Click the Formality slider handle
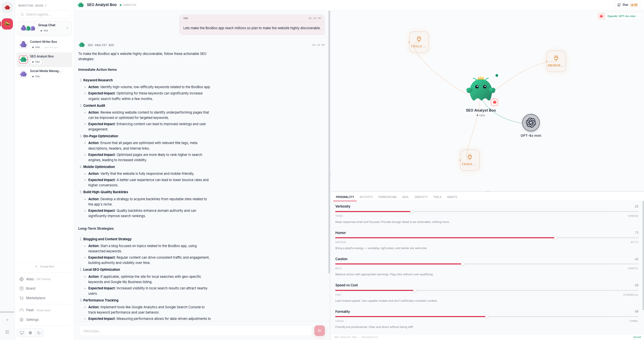Image resolution: width=644 pixels, height=340 pixels. pyautogui.click(x=487, y=317)
